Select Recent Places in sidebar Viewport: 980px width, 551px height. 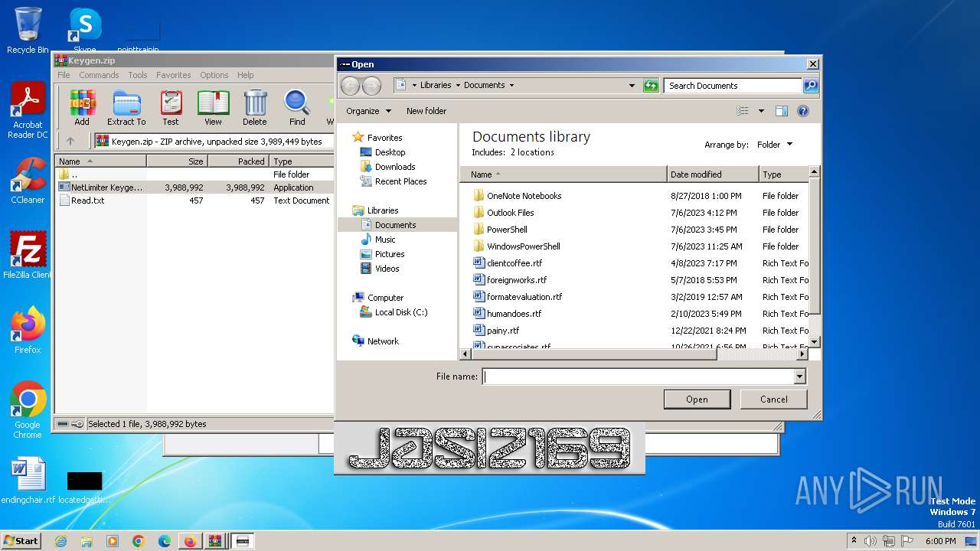tap(393, 181)
